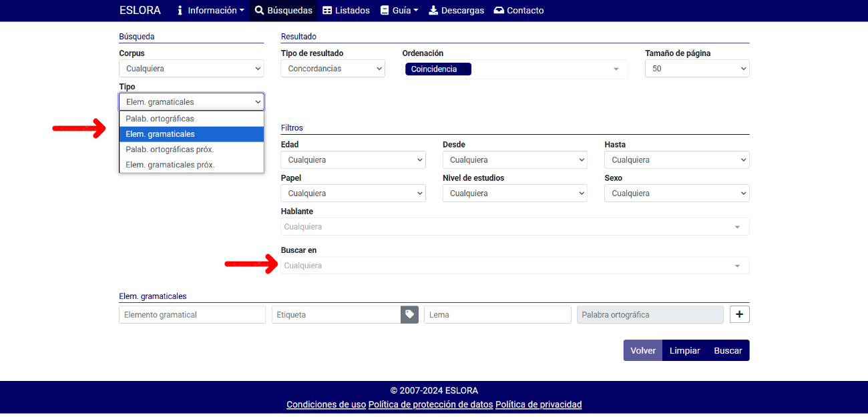868x417 pixels.
Task: Expand the Buscar en selector
Action: click(514, 266)
